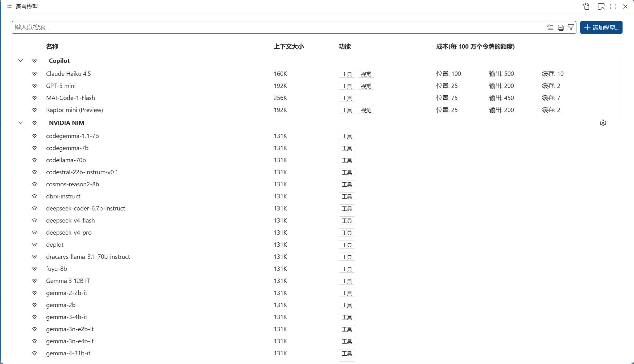Select the gemma-2-2b-it model name
Viewport: 634px width, 364px height.
tap(67, 293)
